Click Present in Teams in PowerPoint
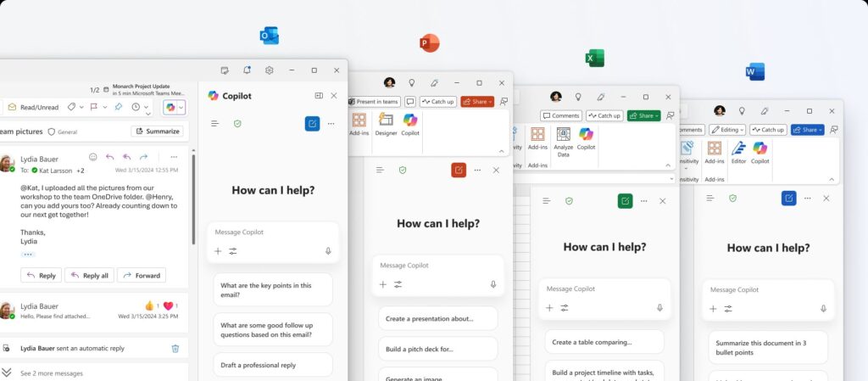Image resolution: width=868 pixels, height=381 pixels. point(374,102)
